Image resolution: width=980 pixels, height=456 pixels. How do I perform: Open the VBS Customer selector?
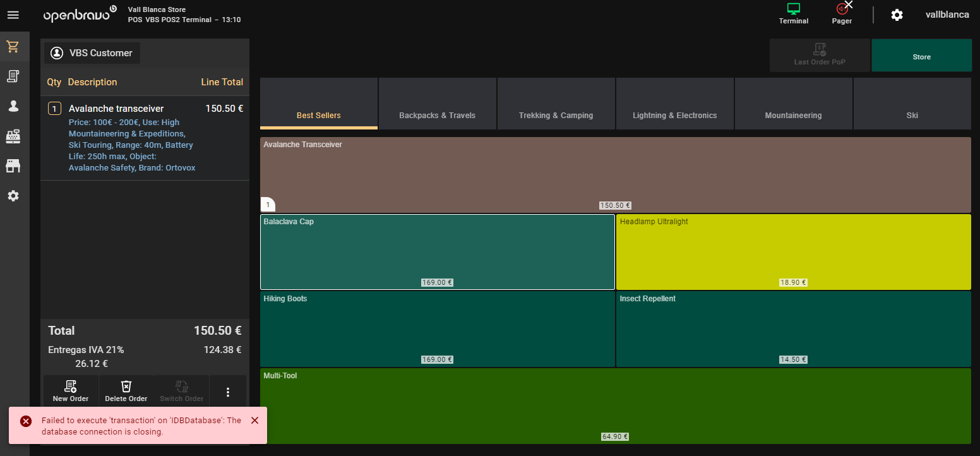[92, 53]
